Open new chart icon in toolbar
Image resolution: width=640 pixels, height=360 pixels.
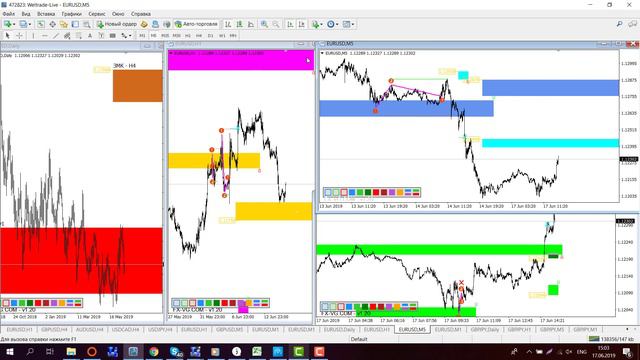[7, 24]
